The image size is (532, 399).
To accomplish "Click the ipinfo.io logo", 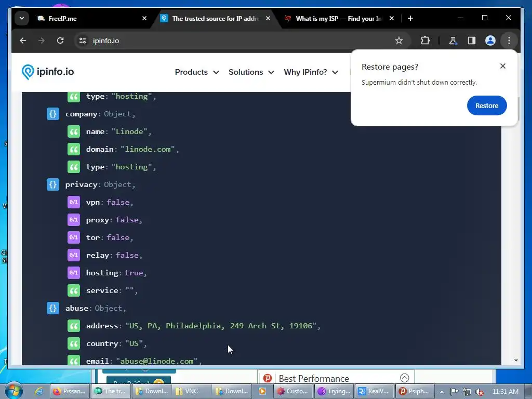I will [x=47, y=72].
